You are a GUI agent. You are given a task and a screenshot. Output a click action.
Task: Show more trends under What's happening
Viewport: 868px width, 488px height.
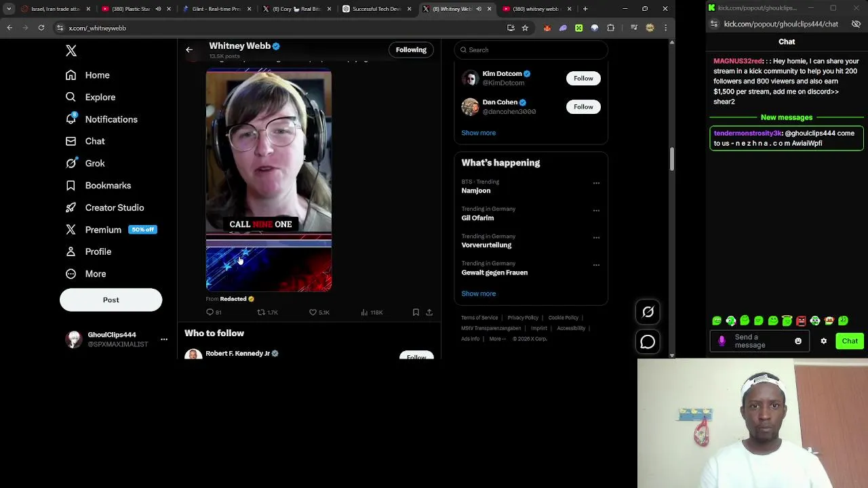[x=478, y=293]
